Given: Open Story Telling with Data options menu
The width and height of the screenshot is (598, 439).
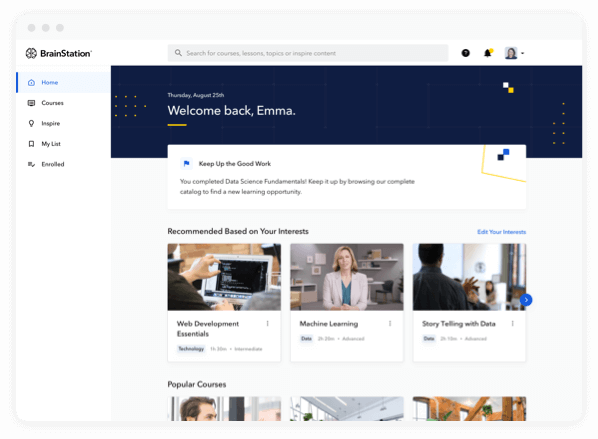Looking at the screenshot, I should (513, 323).
